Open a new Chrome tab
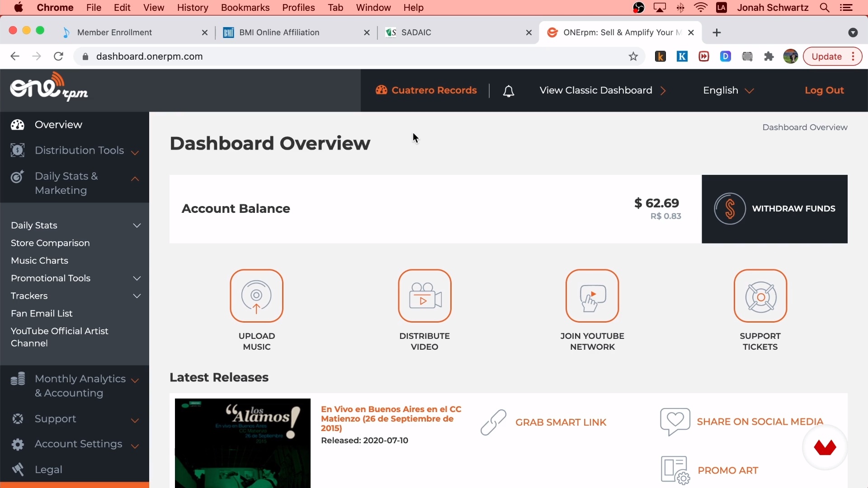The image size is (868, 488). pos(717,33)
